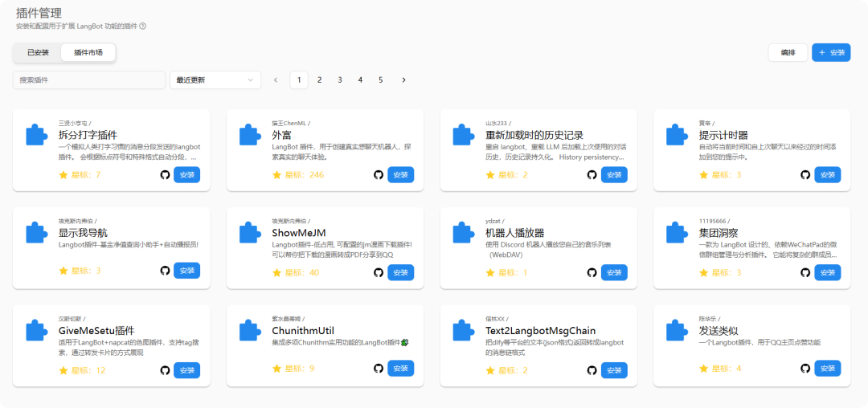Install the 集团洞察 plugin

(x=828, y=272)
